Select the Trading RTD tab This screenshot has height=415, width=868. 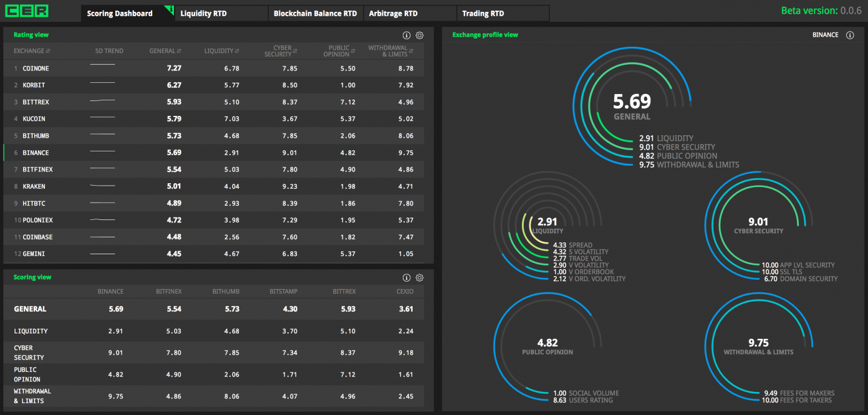pyautogui.click(x=503, y=14)
